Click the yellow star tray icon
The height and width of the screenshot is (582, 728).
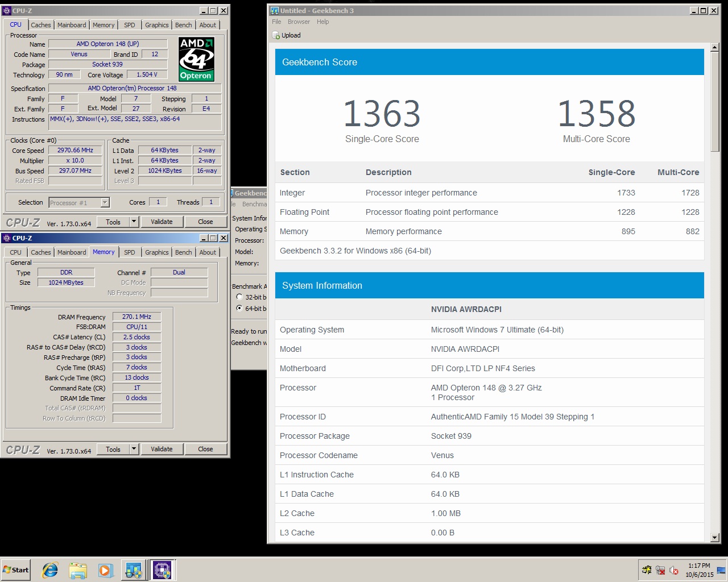647,570
